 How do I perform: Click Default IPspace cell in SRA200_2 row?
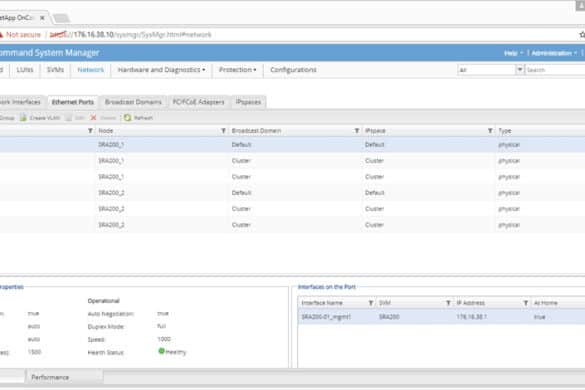pyautogui.click(x=375, y=193)
